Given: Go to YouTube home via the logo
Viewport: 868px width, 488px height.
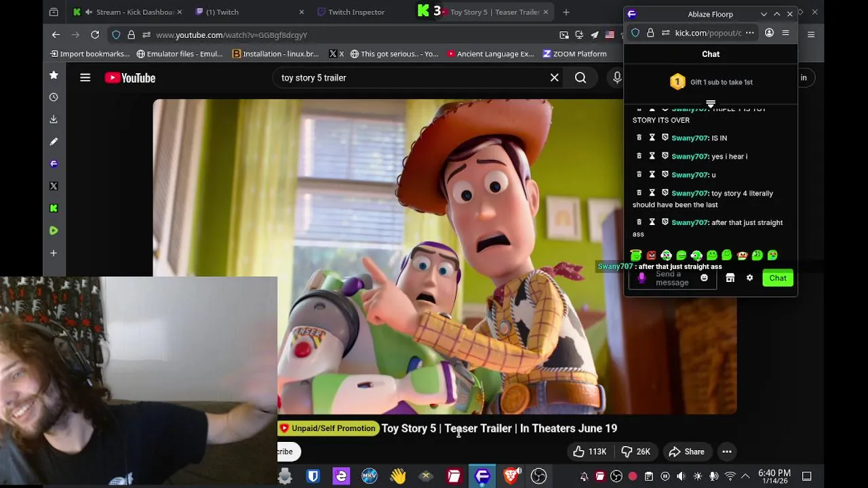Looking at the screenshot, I should pos(130,78).
